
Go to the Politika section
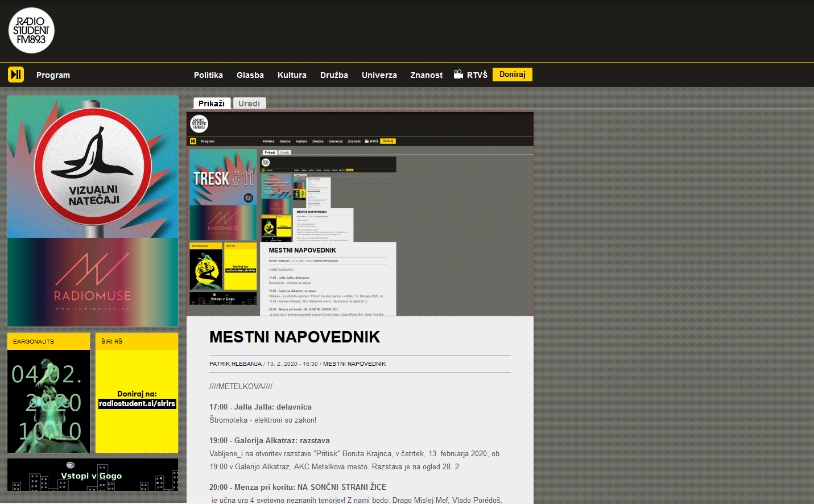(x=208, y=75)
